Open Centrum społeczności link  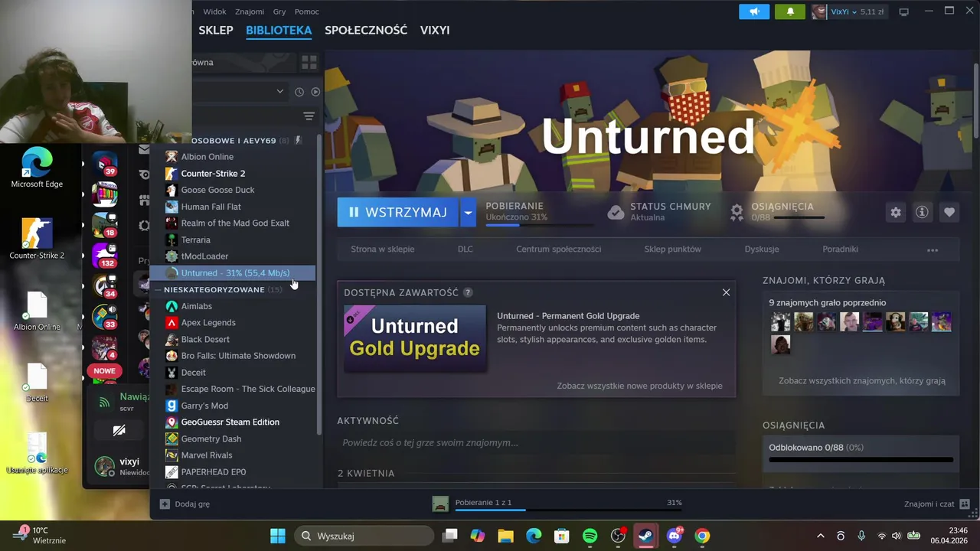[559, 249]
